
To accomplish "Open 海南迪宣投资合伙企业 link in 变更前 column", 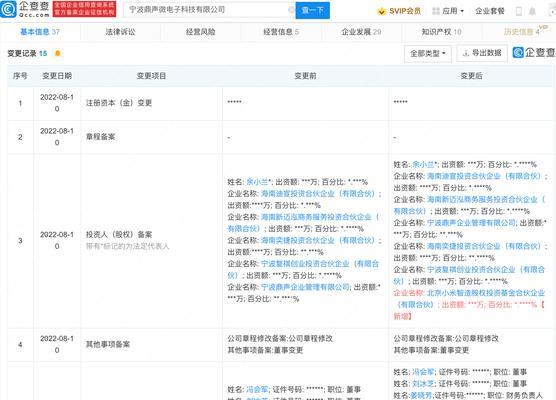I will point(318,194).
